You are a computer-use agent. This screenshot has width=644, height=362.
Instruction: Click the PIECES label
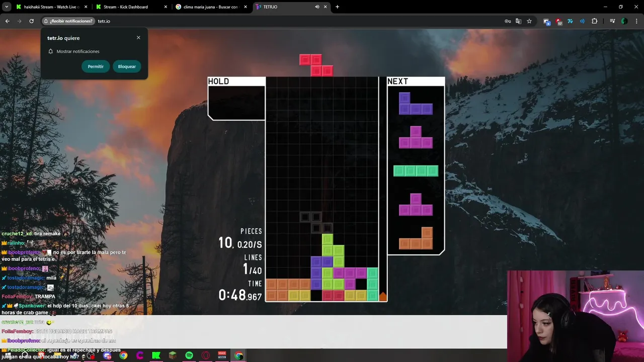click(x=251, y=231)
